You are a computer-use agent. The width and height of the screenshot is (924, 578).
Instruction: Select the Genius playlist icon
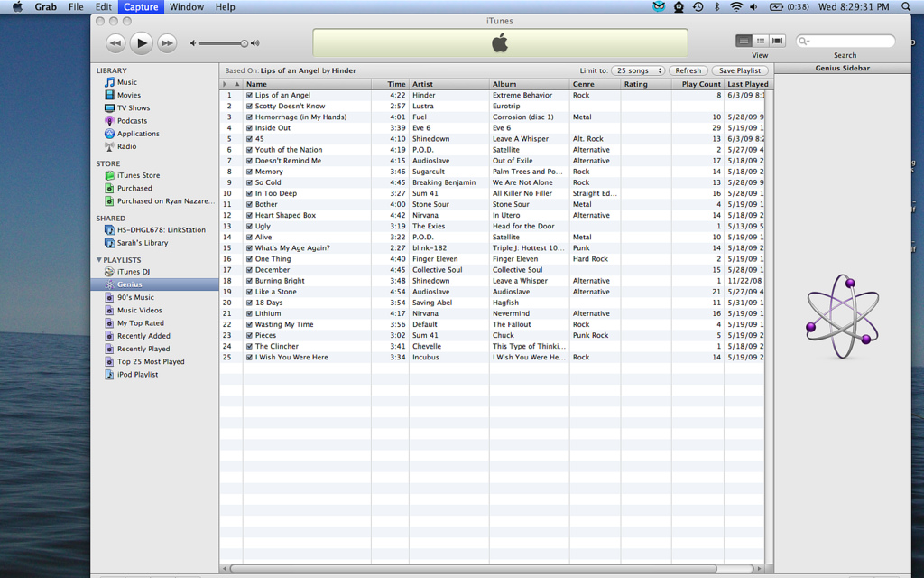tap(109, 284)
